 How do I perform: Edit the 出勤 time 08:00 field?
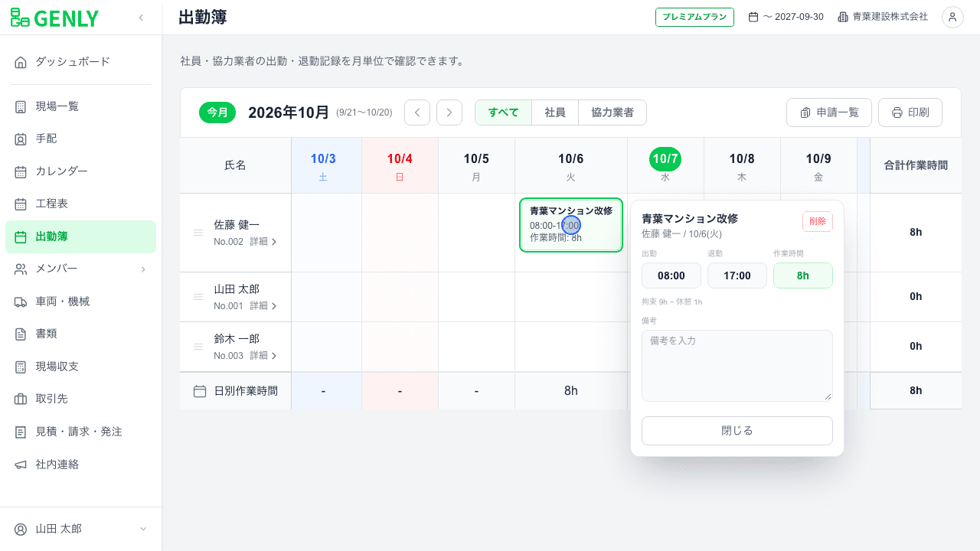[671, 275]
